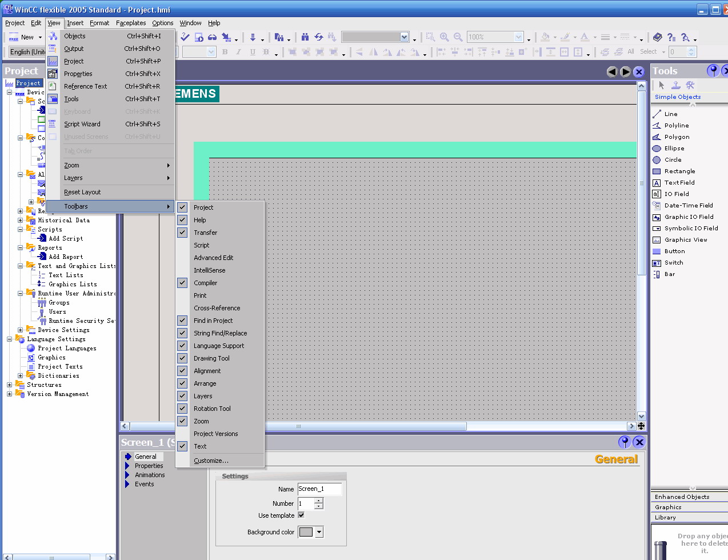Click the Background color swatch
Screen dimensions: 728x560
pyautogui.click(x=306, y=532)
